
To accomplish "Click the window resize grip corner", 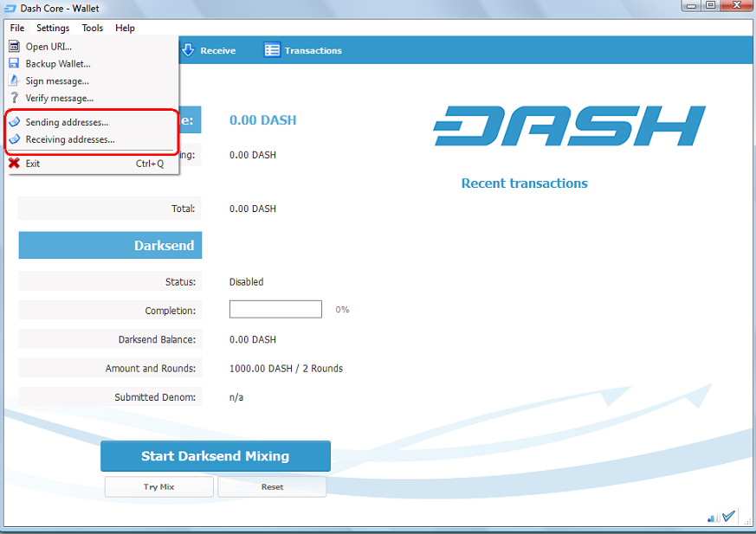I will 748,522.
